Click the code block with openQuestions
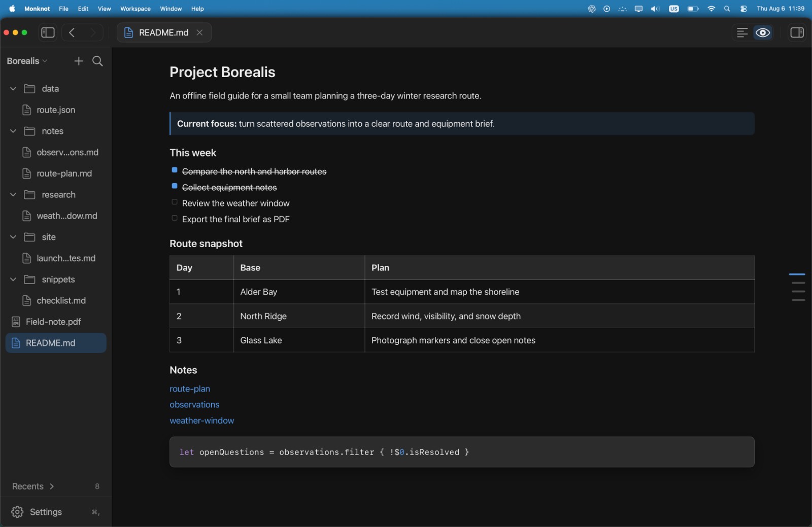The height and width of the screenshot is (527, 812). click(x=462, y=452)
